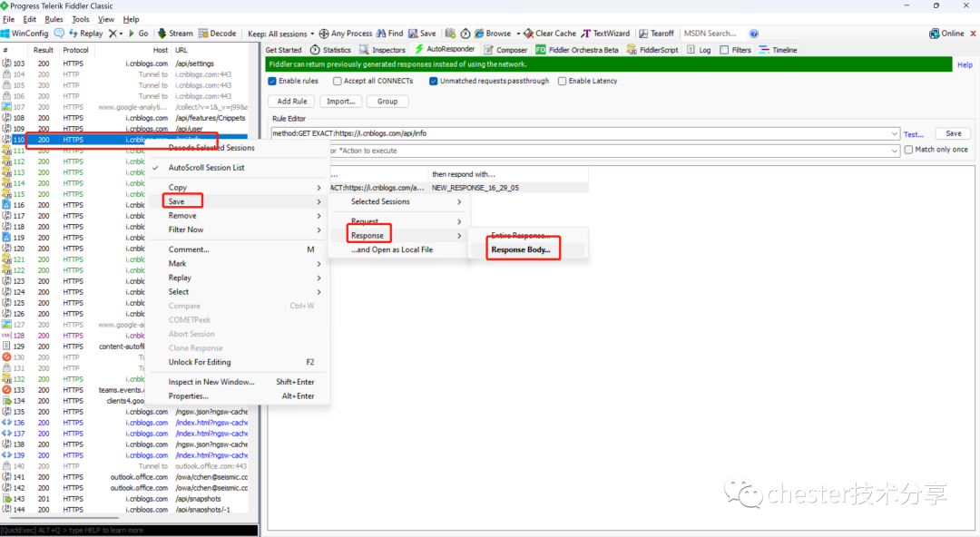Open the Tools menu
The image size is (980, 537).
pos(81,19)
